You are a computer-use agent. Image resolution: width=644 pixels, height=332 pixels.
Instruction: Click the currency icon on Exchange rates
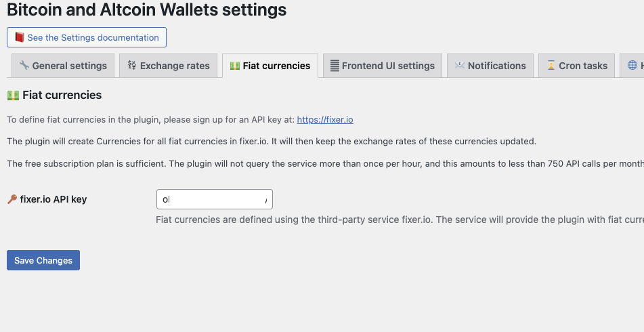pos(132,65)
